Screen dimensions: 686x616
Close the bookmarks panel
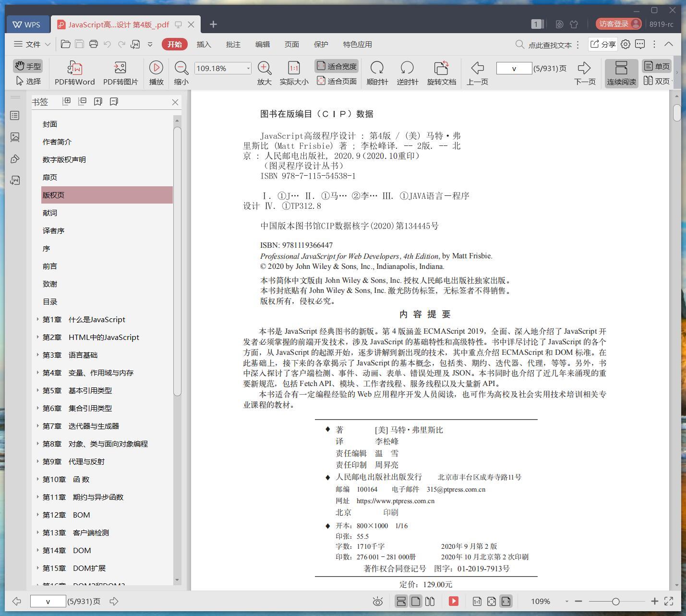(175, 102)
